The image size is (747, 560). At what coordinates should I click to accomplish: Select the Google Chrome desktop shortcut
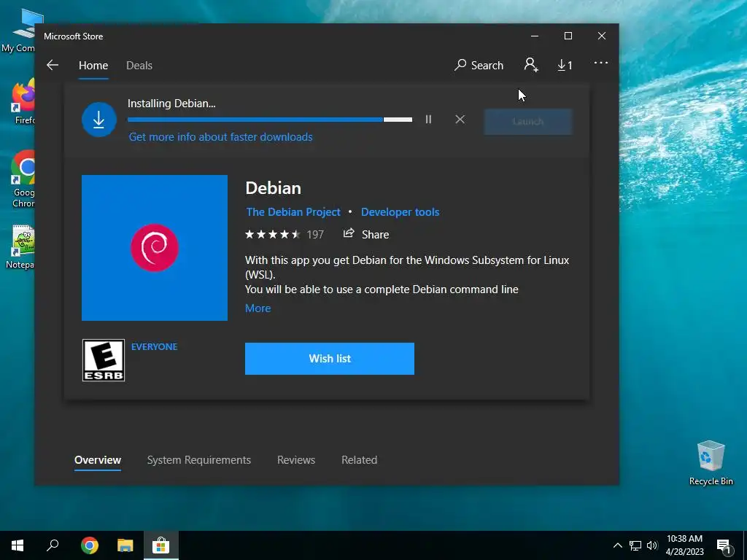pos(23,179)
